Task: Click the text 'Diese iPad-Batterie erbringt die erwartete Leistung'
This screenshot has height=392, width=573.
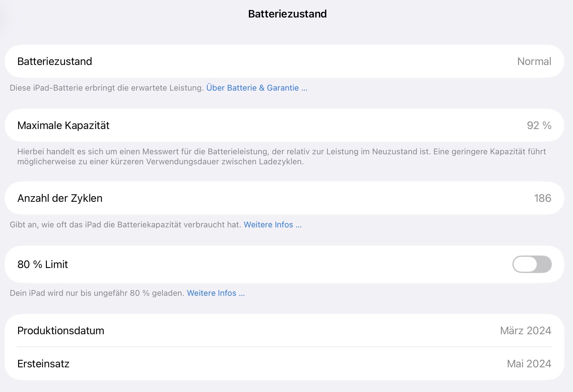Action: 107,88
